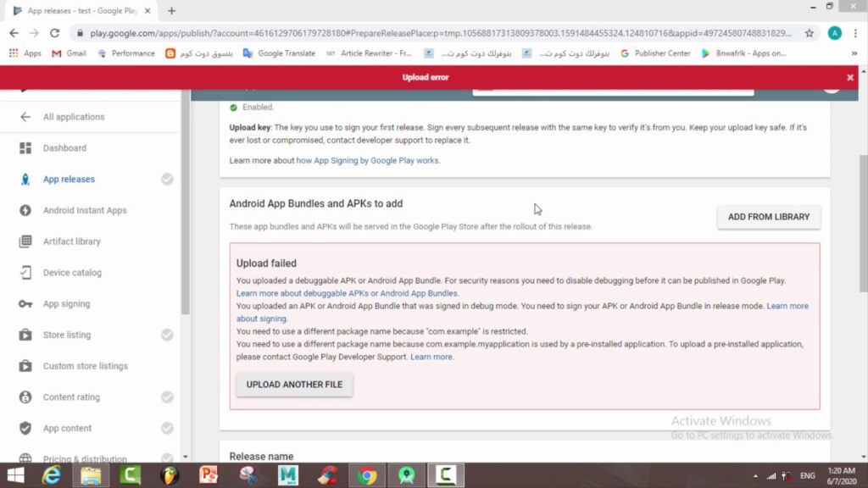Image resolution: width=868 pixels, height=488 pixels.
Task: Click Content rating completion checkmark
Action: [x=167, y=396]
